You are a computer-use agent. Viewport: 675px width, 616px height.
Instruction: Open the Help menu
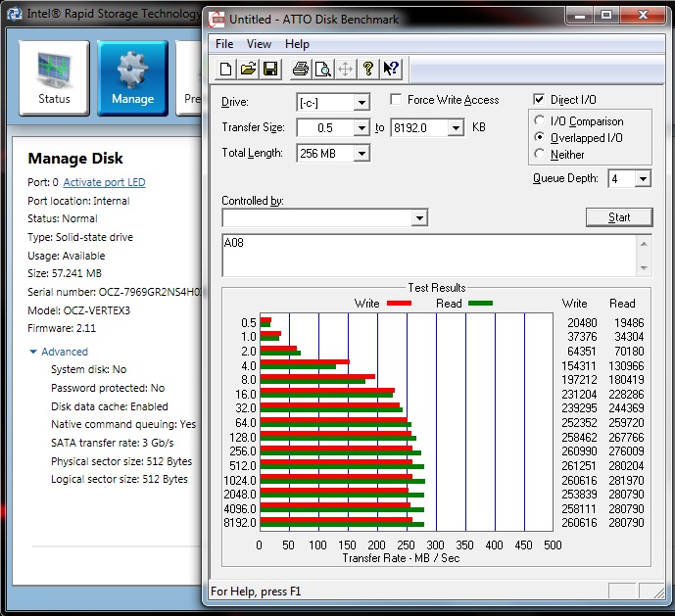tap(297, 44)
